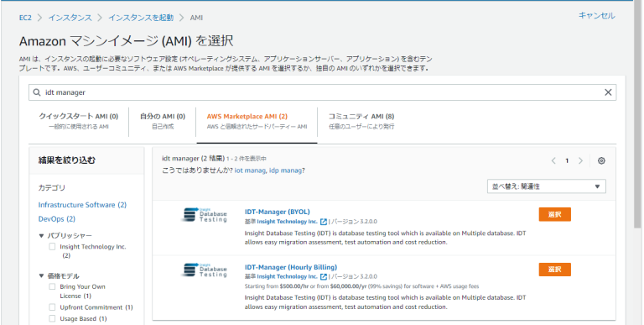
Task: Switch to the クイックスタート AMI tab
Action: [79, 121]
